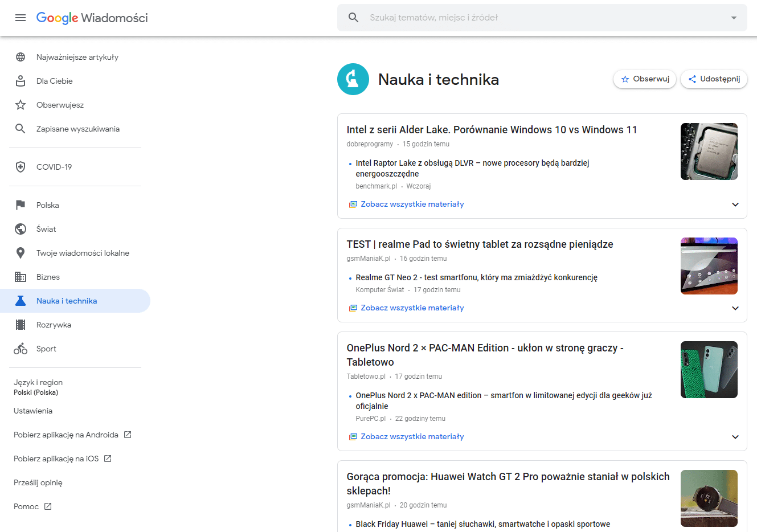
Task: Click the dobreprogramy source label
Action: tap(370, 144)
